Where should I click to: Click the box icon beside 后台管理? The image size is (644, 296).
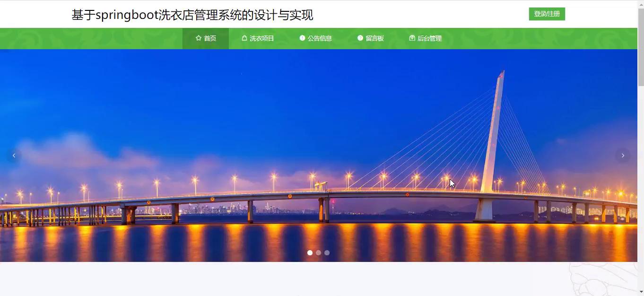(x=412, y=38)
